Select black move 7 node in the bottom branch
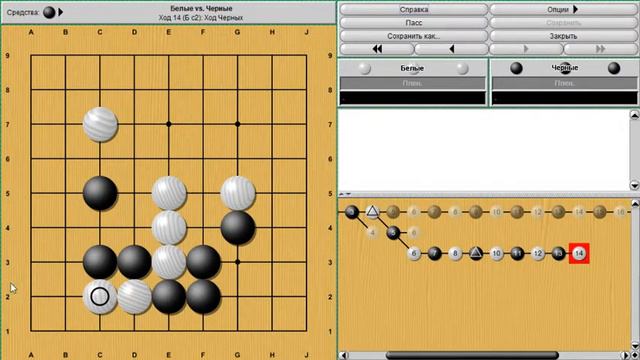This screenshot has height=360, width=640. point(434,253)
